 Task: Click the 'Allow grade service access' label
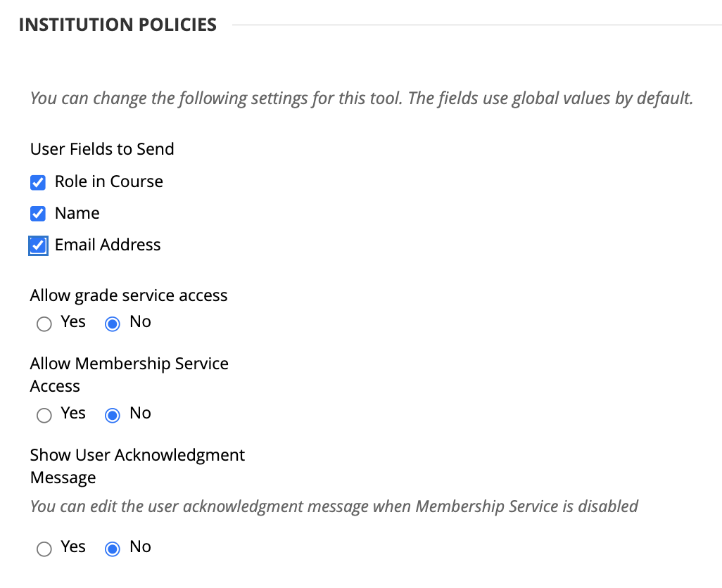tap(129, 295)
